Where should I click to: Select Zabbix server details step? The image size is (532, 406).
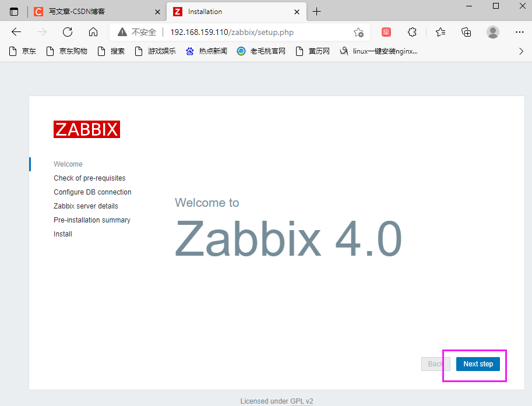[86, 206]
